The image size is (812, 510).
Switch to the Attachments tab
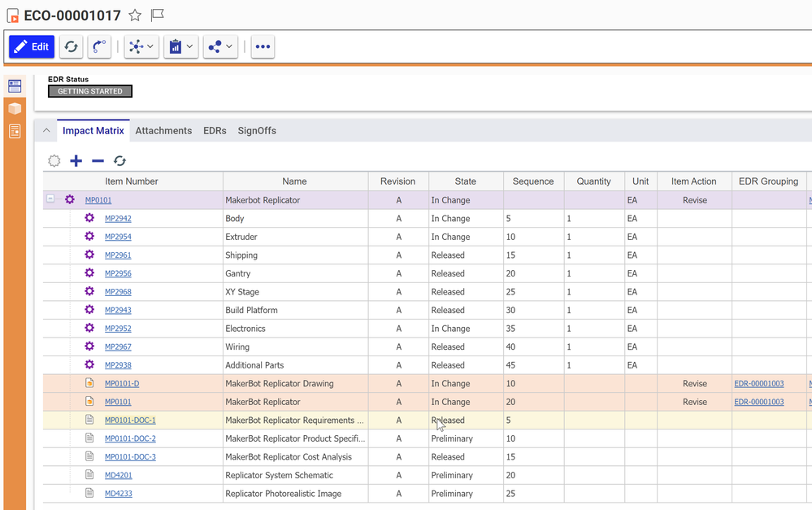(x=163, y=131)
